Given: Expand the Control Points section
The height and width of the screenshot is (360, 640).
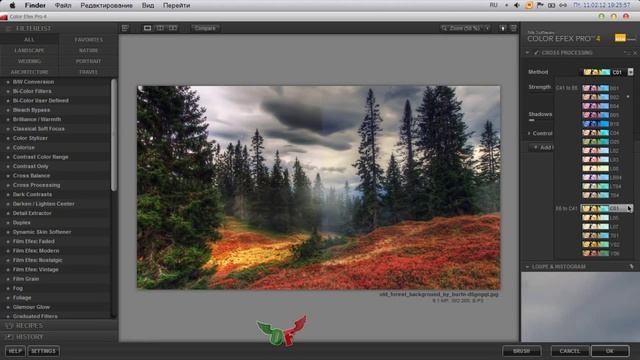Looking at the screenshot, I should tap(529, 133).
